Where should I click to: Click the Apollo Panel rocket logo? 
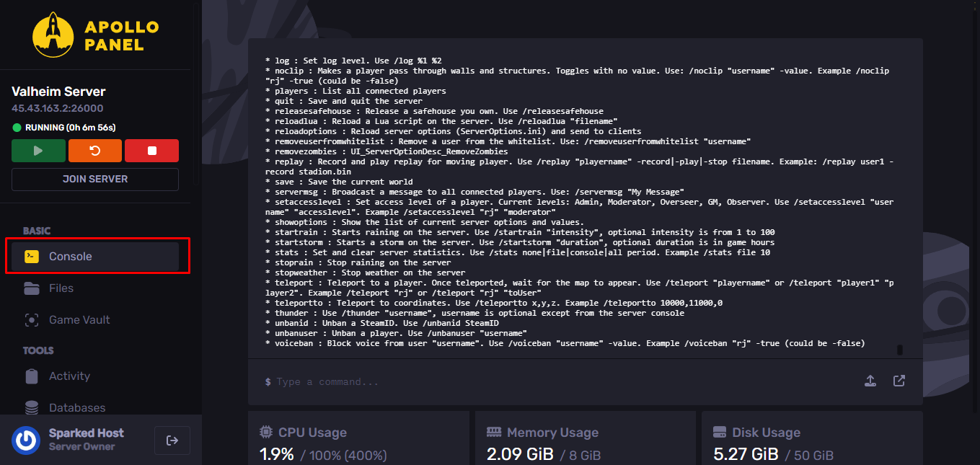(x=53, y=35)
